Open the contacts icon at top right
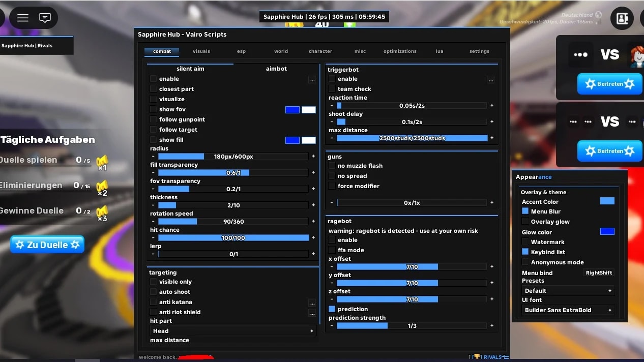Viewport: 644px width, 362px height. pyautogui.click(x=622, y=18)
